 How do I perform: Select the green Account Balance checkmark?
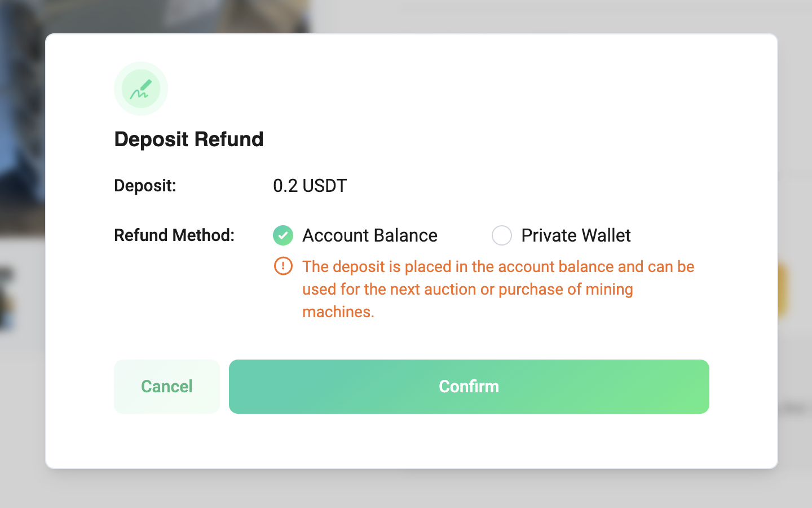(283, 235)
